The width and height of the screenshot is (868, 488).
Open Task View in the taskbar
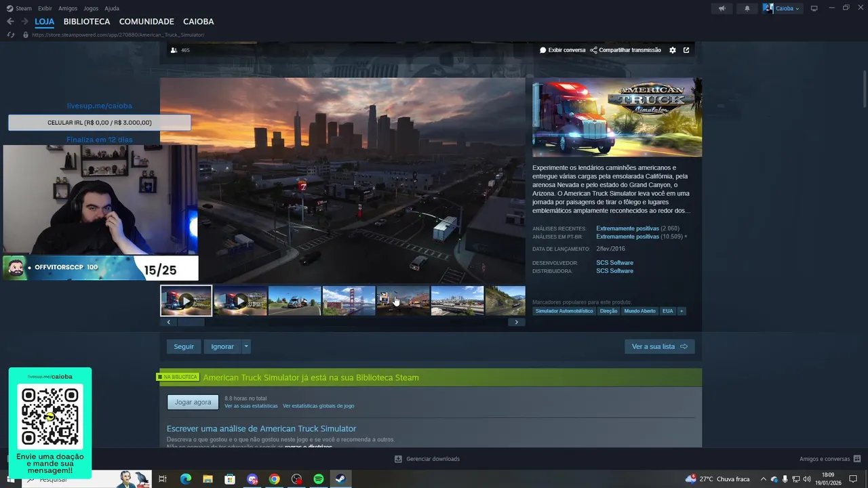163,479
